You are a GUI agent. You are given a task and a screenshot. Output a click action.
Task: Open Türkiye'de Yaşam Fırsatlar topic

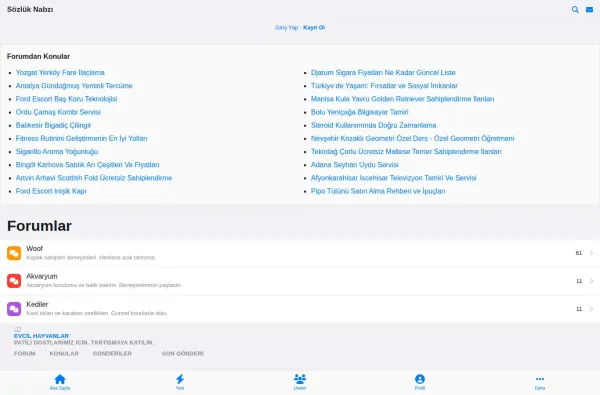click(384, 86)
